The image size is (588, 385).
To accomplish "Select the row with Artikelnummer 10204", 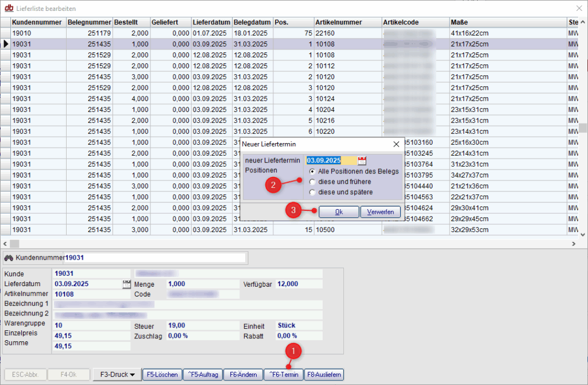I will pyautogui.click(x=289, y=110).
